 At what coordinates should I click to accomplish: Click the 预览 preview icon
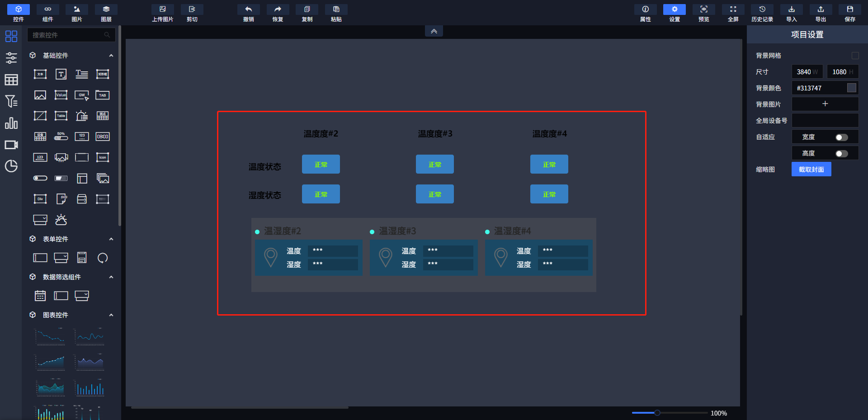click(703, 9)
